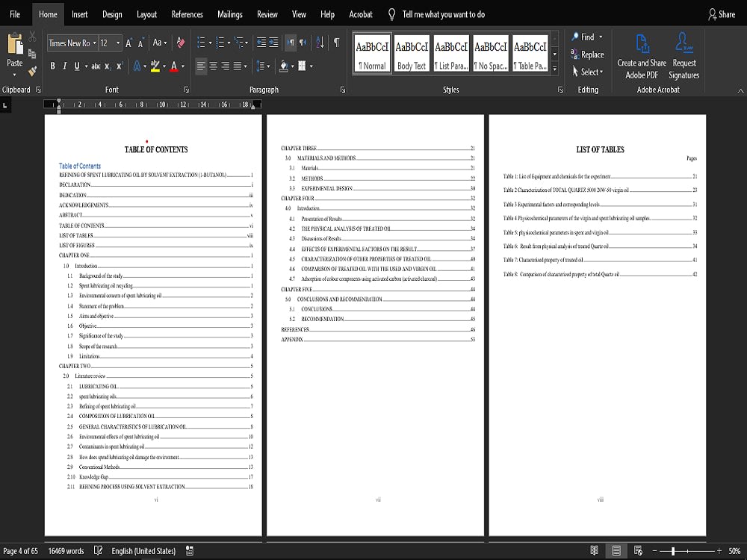Switch to Read Mode in status bar
Screen dimensions: 747x560
(594, 550)
